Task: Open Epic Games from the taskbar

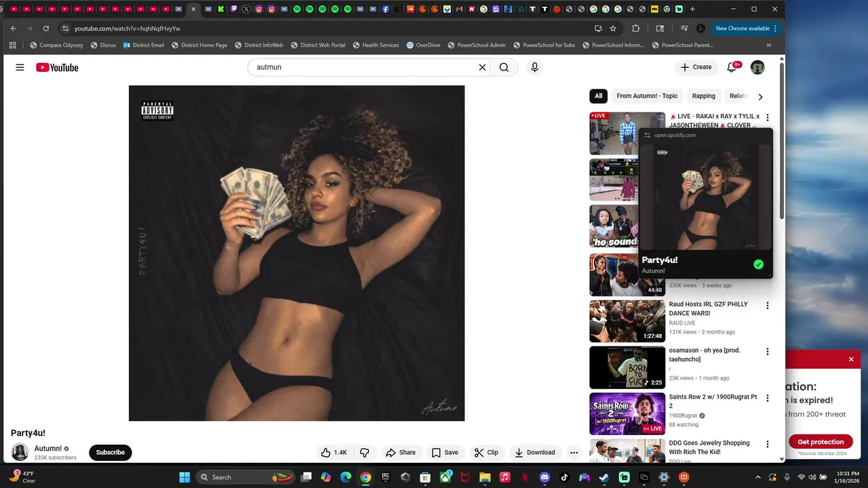Action: pyautogui.click(x=385, y=477)
